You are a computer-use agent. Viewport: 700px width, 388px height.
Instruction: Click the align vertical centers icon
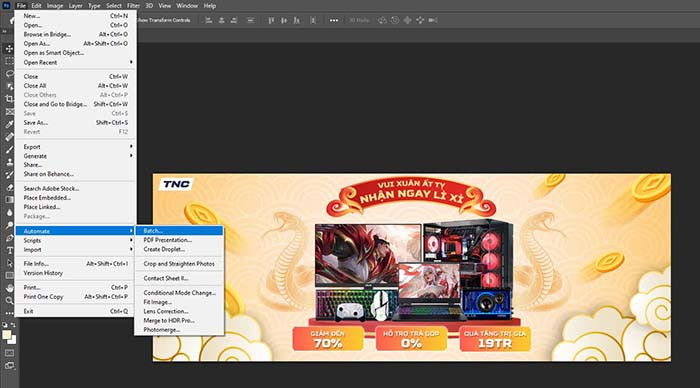284,20
